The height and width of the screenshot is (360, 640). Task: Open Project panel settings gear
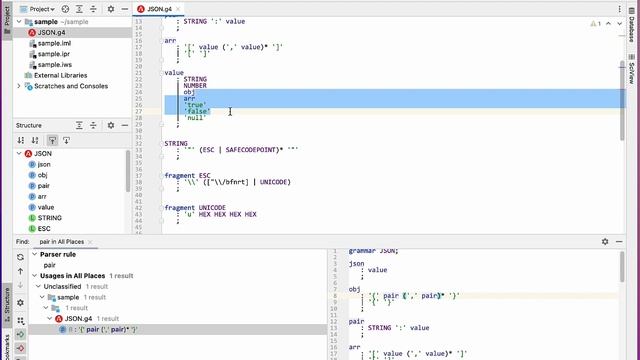coord(111,9)
